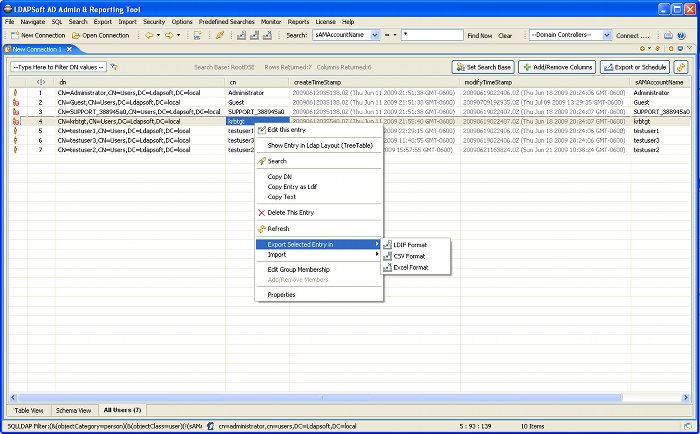Click the New Connection toolbar icon
700x434 pixels.
pyautogui.click(x=14, y=35)
